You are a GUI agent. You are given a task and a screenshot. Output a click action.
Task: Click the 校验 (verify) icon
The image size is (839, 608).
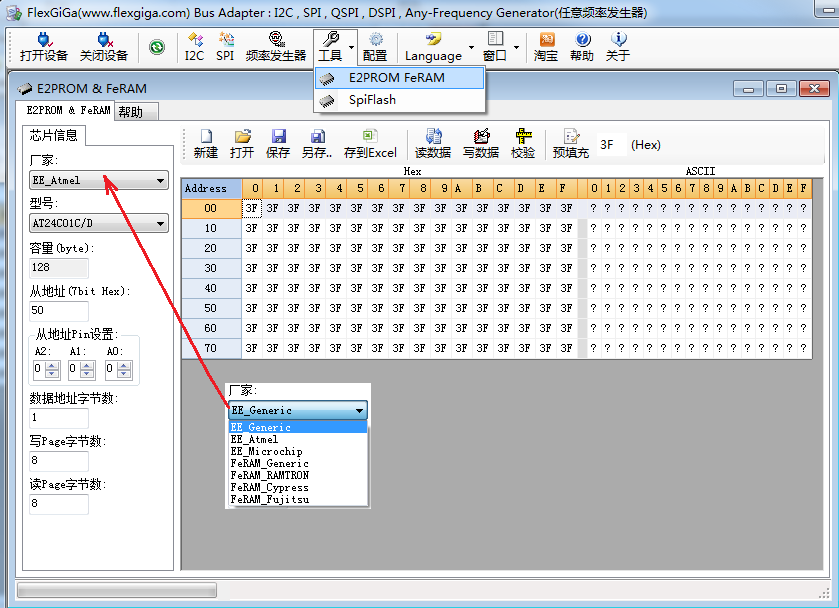523,144
